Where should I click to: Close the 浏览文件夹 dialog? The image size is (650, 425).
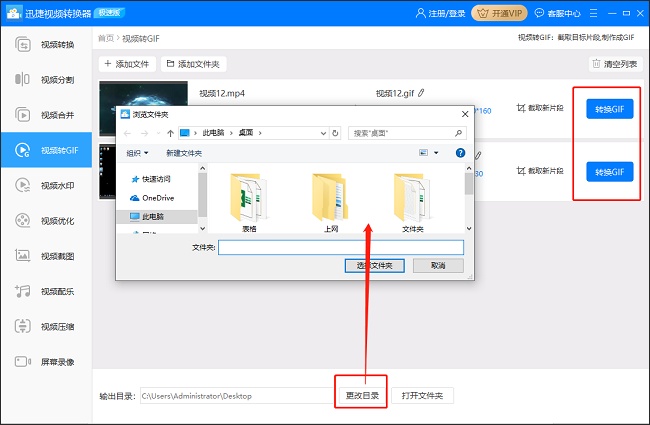click(x=465, y=114)
